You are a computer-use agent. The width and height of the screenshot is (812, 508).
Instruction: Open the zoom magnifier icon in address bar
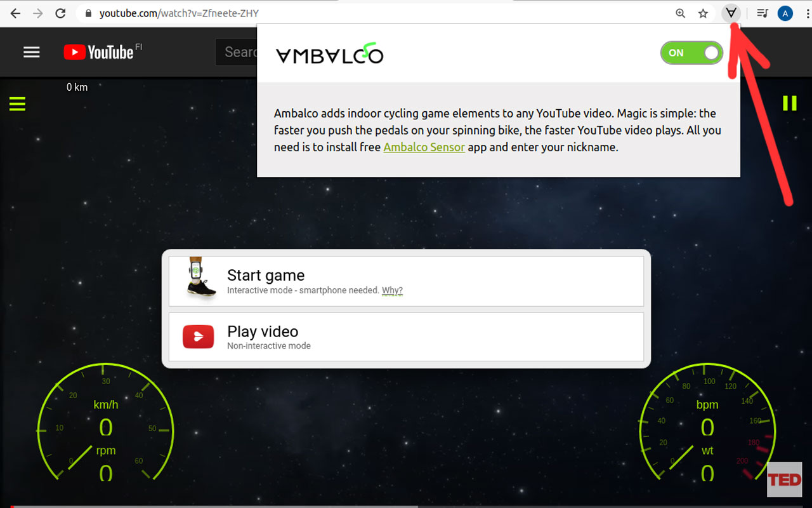680,13
